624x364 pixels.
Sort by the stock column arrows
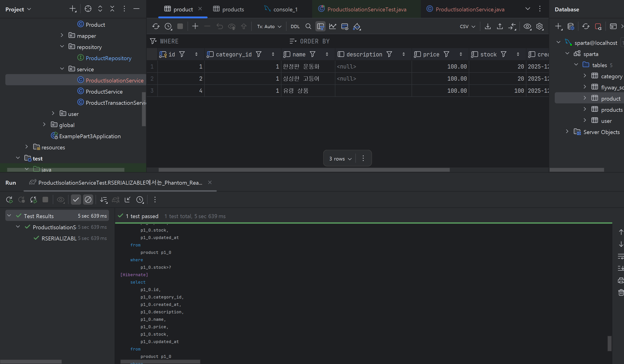pyautogui.click(x=518, y=54)
